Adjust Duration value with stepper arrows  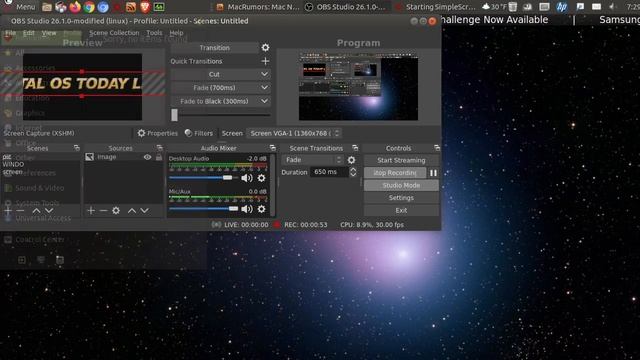coord(353,172)
